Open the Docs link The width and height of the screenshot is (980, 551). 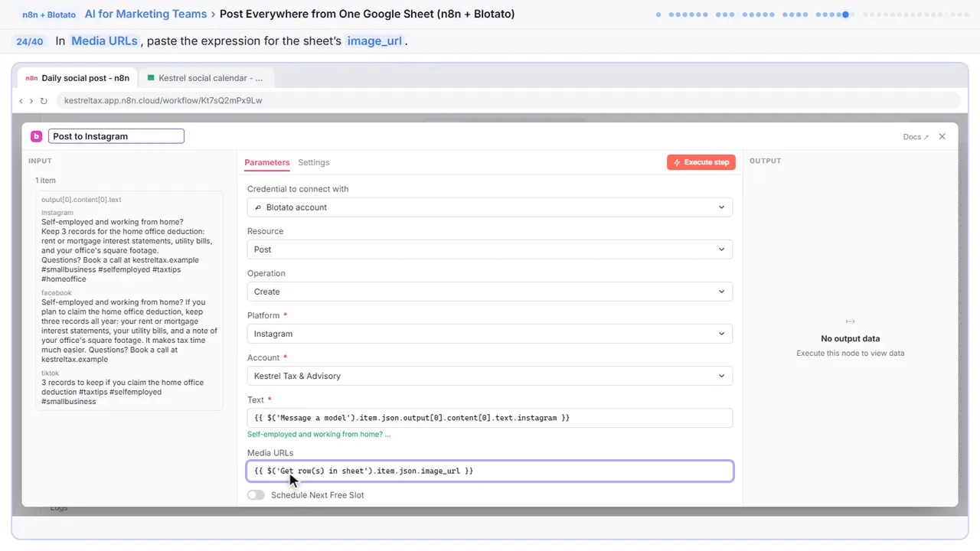(916, 137)
